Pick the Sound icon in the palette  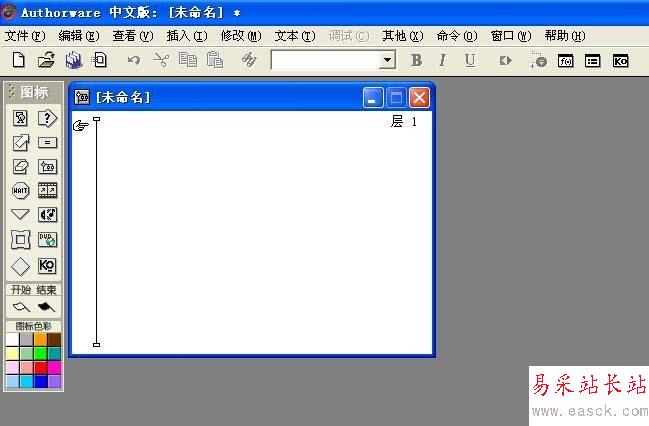(47, 214)
